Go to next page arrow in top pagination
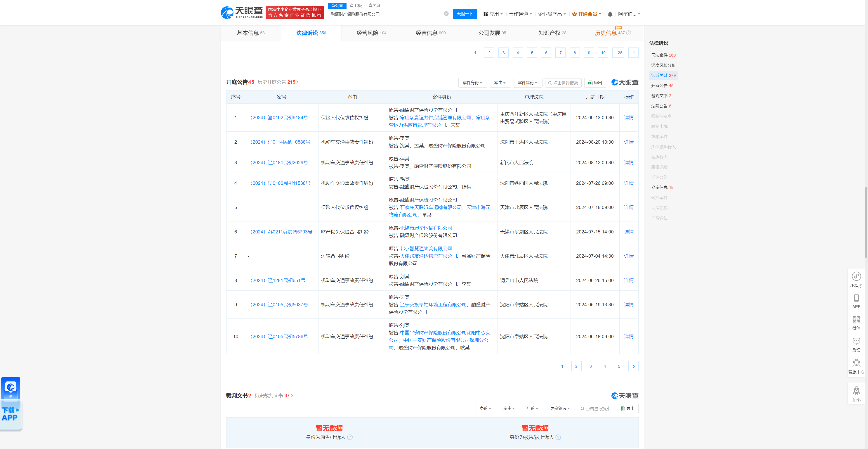This screenshot has width=868, height=449. tap(633, 53)
